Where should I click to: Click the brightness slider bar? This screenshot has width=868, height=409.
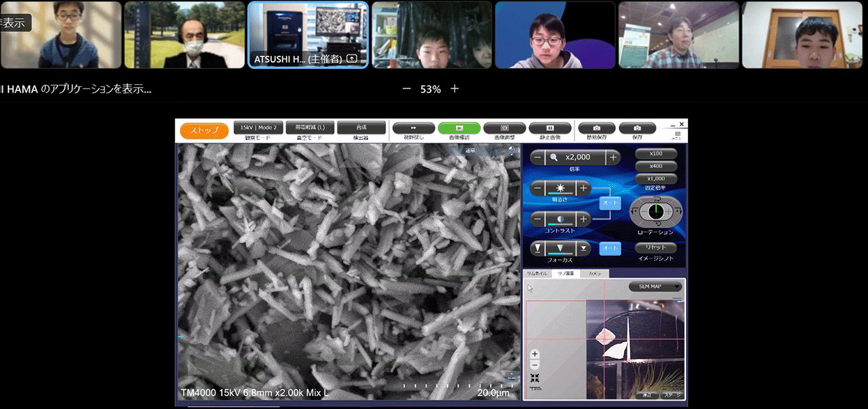(x=561, y=188)
